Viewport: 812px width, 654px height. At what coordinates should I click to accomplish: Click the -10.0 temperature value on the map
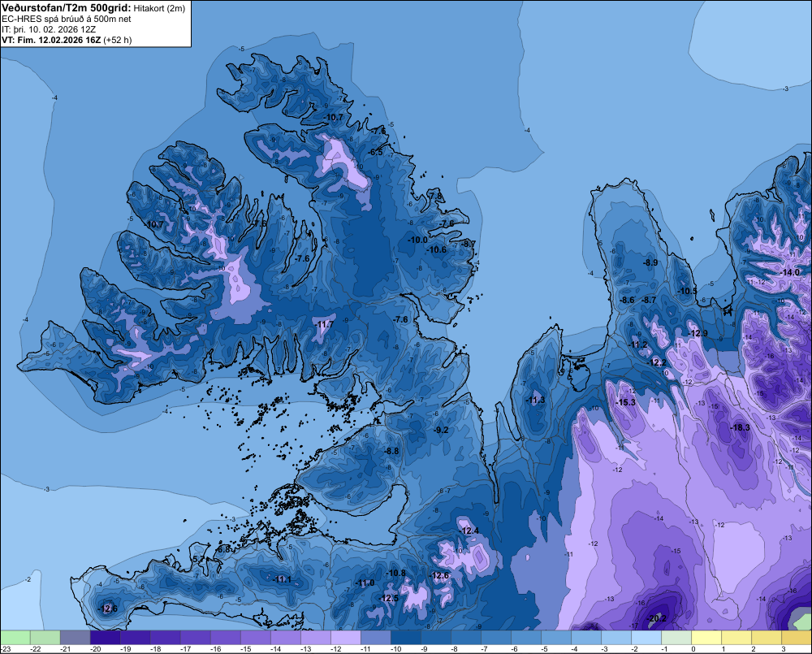[x=418, y=240]
